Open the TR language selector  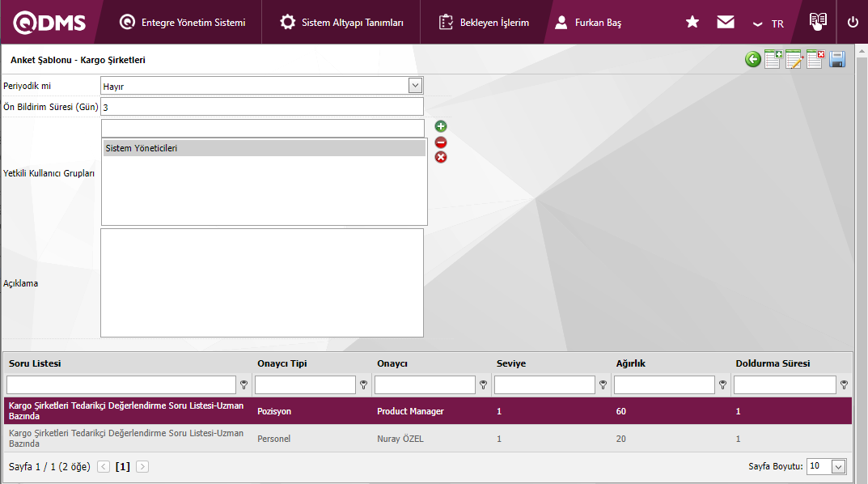[768, 23]
